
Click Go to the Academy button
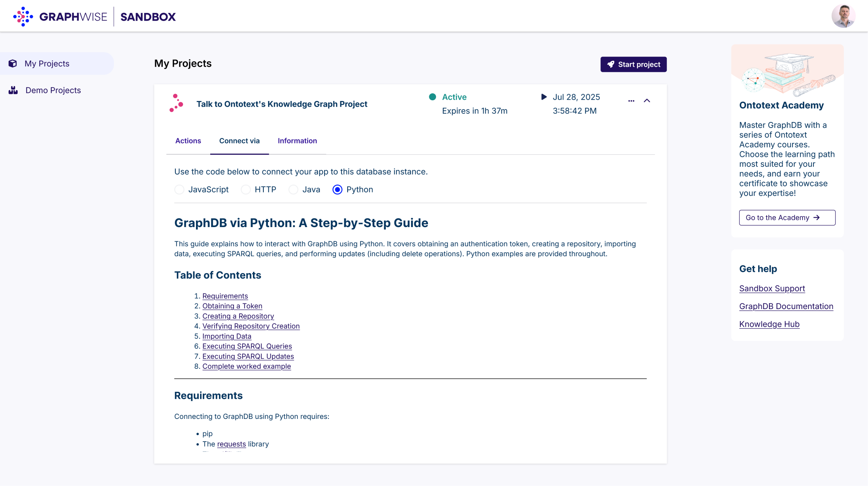(787, 218)
